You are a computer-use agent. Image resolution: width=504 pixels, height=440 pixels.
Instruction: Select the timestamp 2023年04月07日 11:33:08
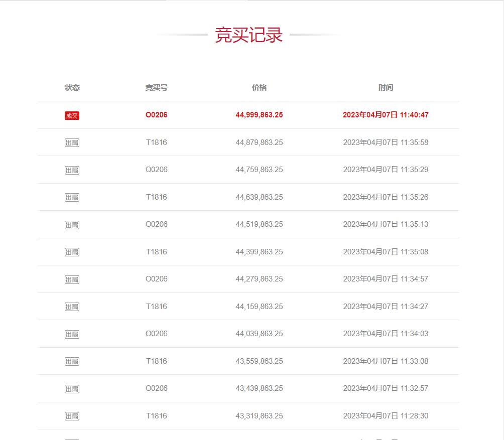[386, 361]
